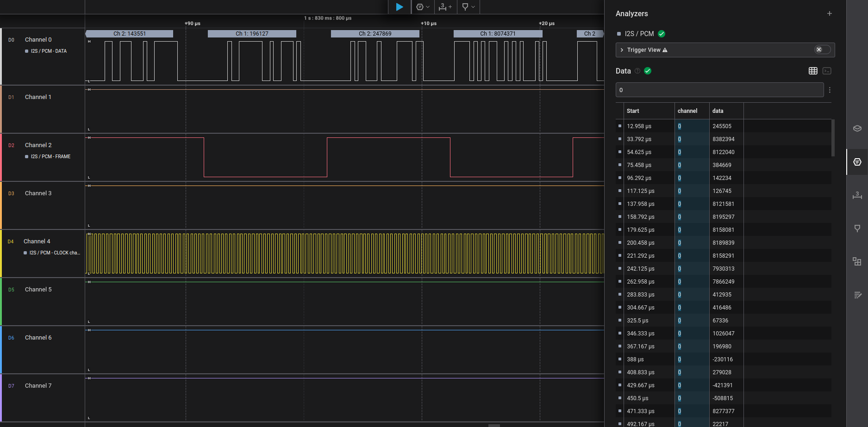Select the row with data value -230116
This screenshot has height=427, width=868.
pyautogui.click(x=724, y=359)
